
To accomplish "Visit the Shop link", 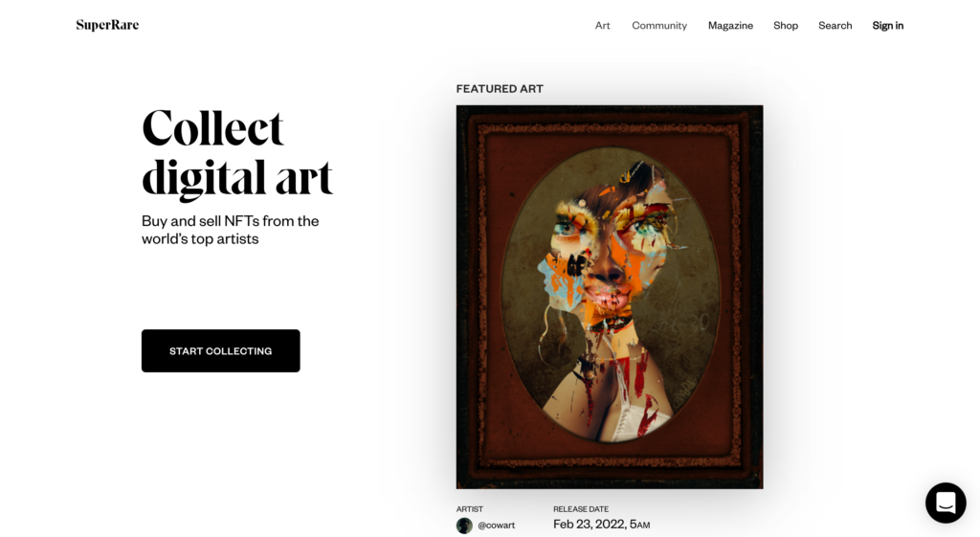I will [x=786, y=26].
